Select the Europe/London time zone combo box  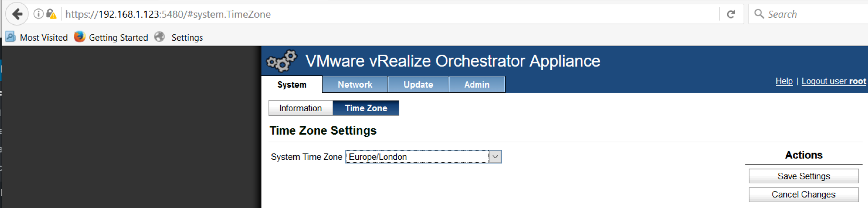tap(423, 157)
